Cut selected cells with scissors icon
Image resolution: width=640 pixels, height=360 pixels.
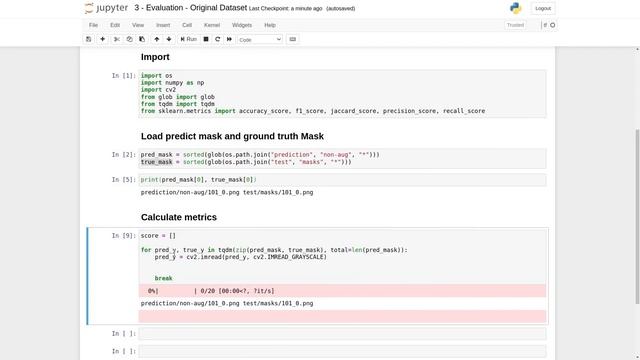pos(117,39)
